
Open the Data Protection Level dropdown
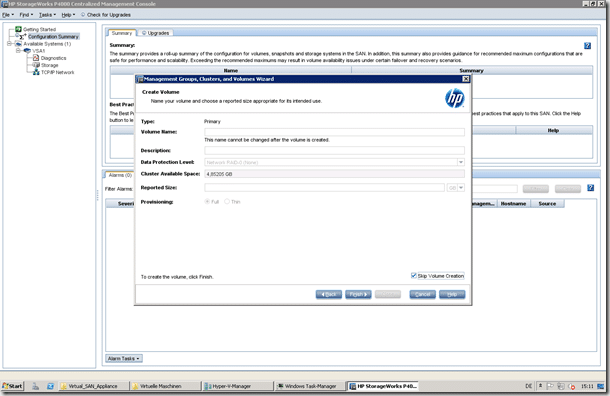pos(461,162)
